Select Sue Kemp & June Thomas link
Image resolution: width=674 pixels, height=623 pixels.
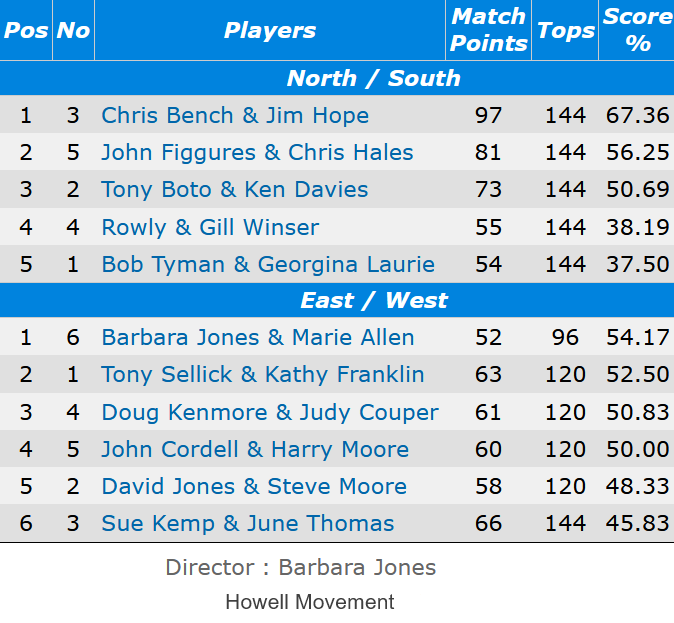248,523
